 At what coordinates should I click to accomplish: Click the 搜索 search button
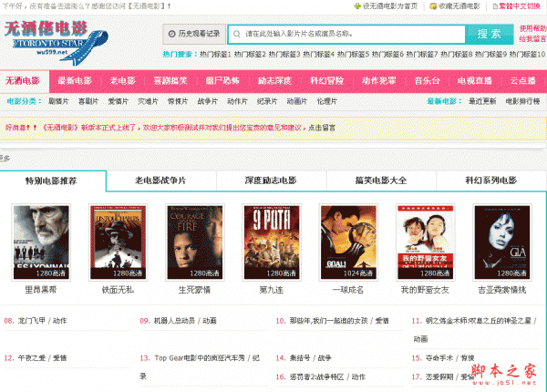489,34
